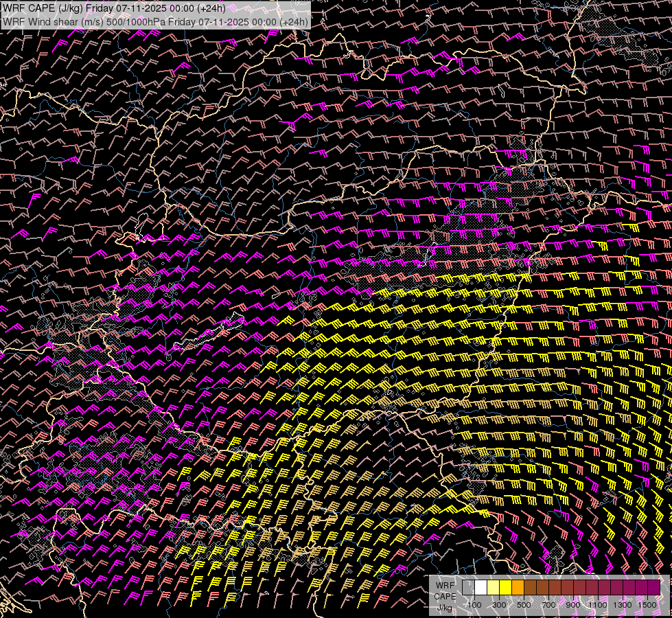Click the WRF CAPE (J/kg) title line

pyautogui.click(x=114, y=8)
